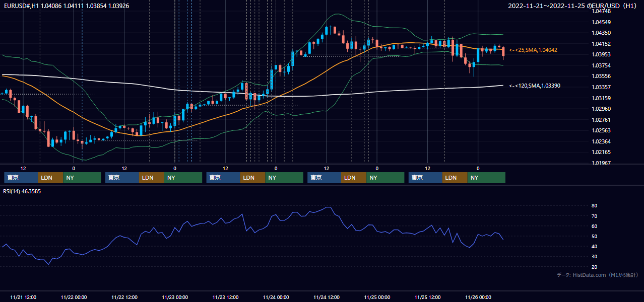This screenshot has height=302, width=644.
Task: Select the 11/25 00:00 time axis label
Action: point(377,297)
